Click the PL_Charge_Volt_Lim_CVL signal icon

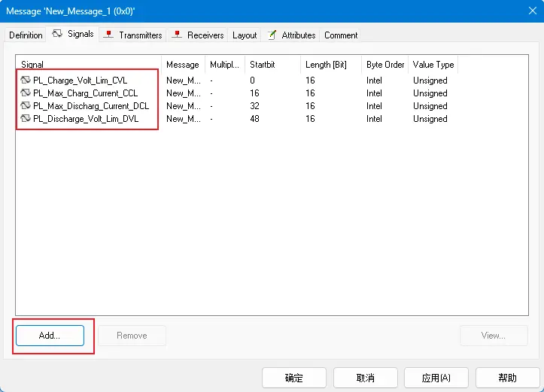26,81
